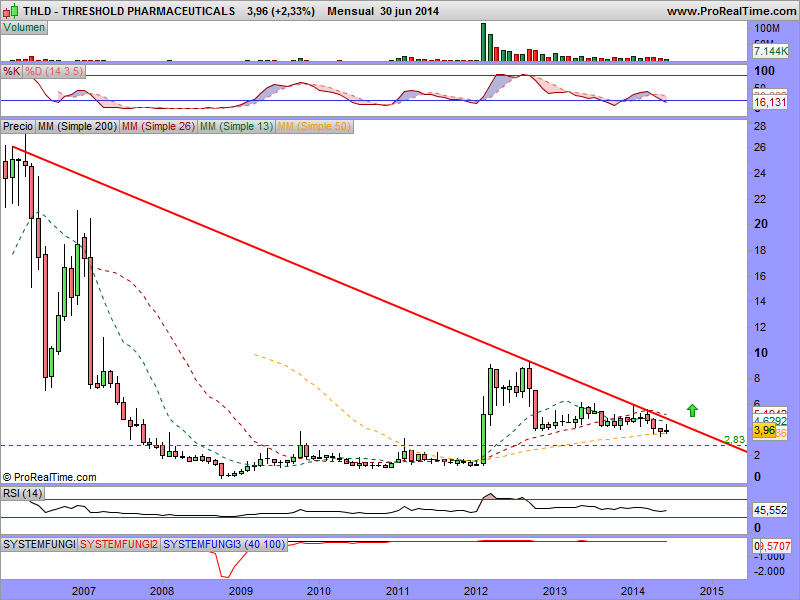The width and height of the screenshot is (800, 600).
Task: Click the 3,96 (+2,33%) quote text
Action: pos(281,11)
